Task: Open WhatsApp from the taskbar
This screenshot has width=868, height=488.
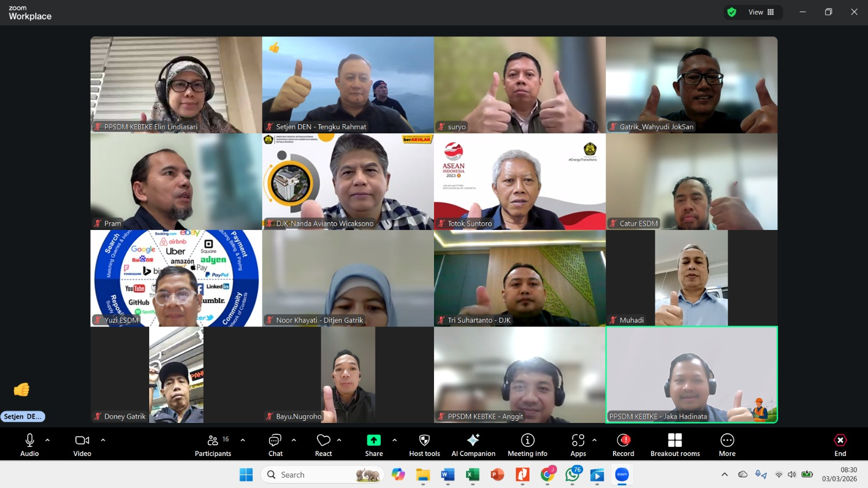Action: coord(572,475)
